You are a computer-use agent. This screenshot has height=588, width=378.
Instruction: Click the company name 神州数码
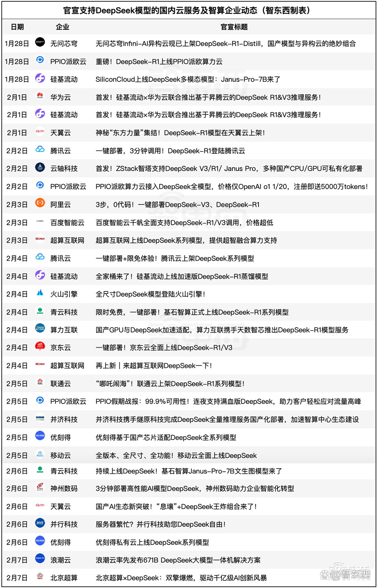pyautogui.click(x=64, y=489)
